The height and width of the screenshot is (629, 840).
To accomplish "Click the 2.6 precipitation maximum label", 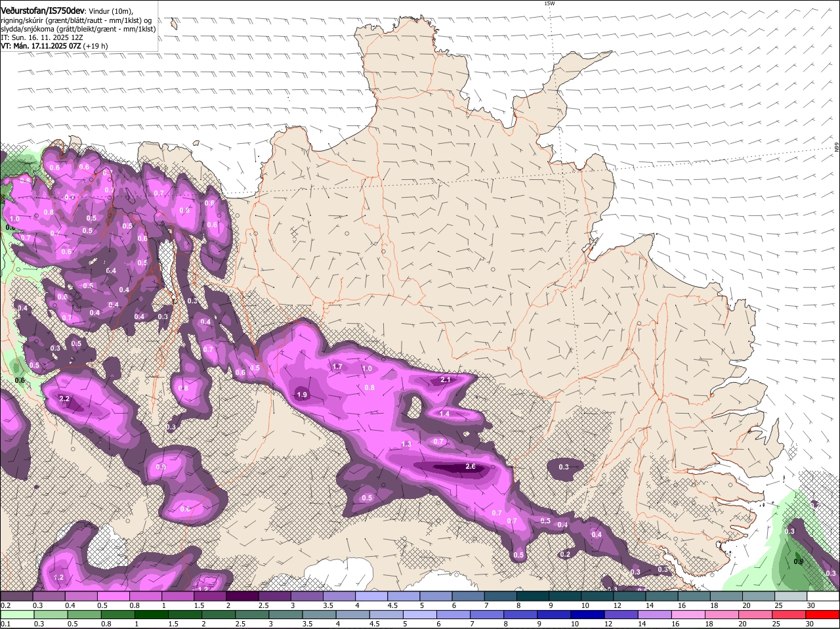I will coord(470,467).
